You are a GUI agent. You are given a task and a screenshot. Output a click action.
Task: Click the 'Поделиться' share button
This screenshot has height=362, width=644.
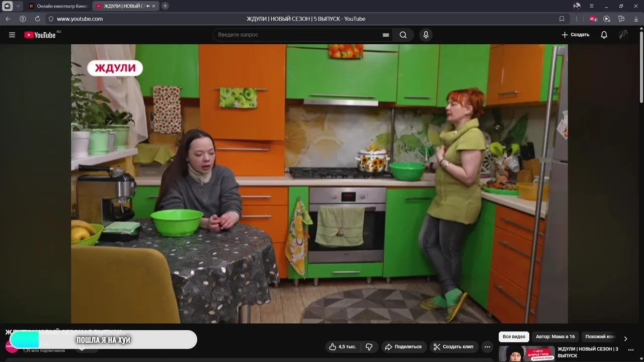pos(403,347)
